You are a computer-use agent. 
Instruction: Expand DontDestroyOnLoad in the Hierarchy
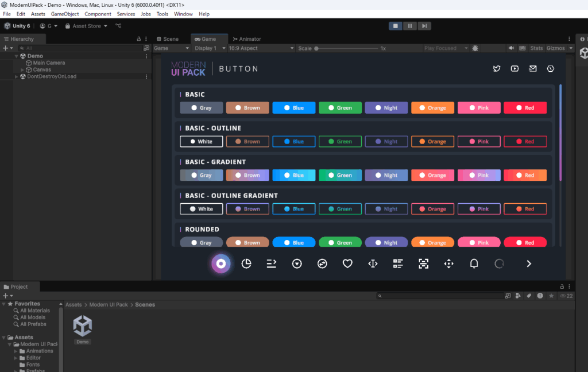pos(17,76)
